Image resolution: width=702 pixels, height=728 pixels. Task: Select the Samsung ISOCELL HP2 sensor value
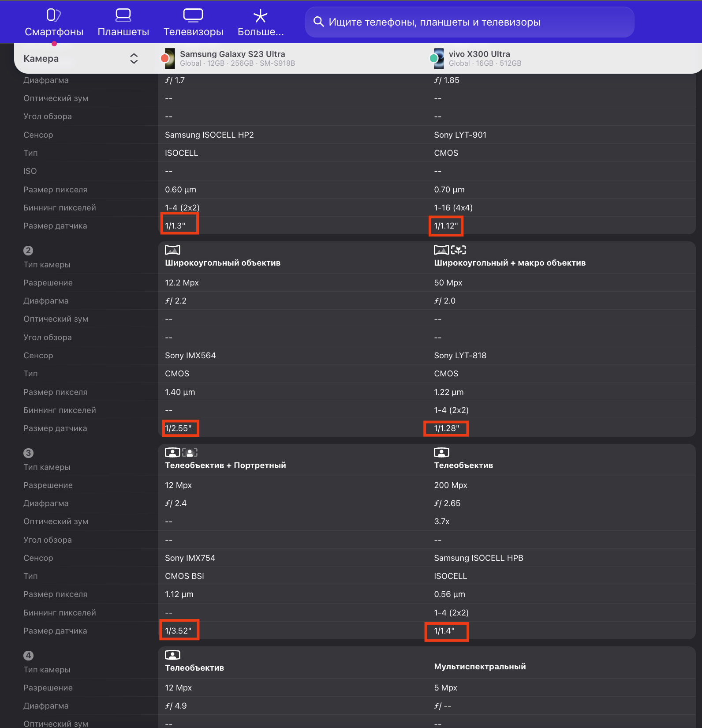point(209,135)
